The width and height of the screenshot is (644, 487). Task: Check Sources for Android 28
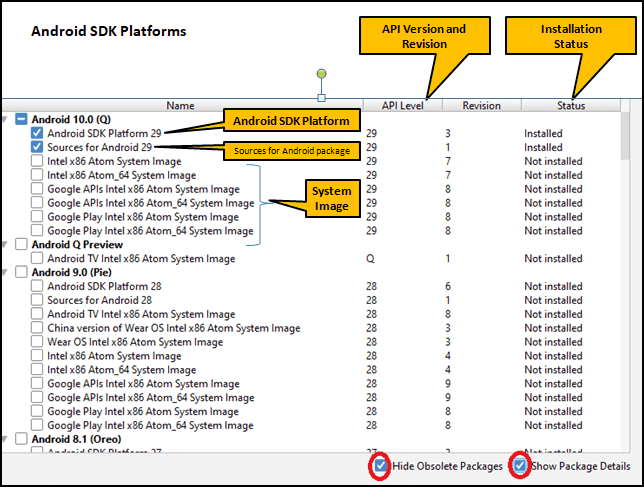[x=37, y=300]
